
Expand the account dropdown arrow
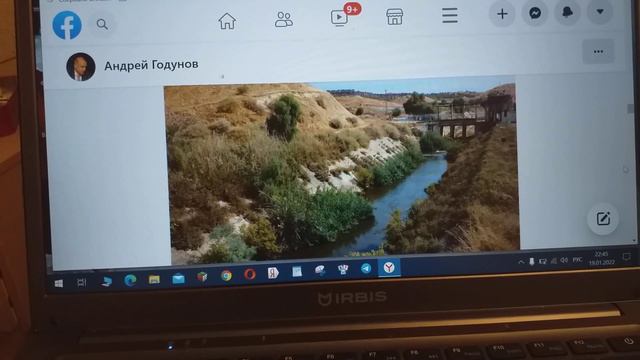coord(600,11)
